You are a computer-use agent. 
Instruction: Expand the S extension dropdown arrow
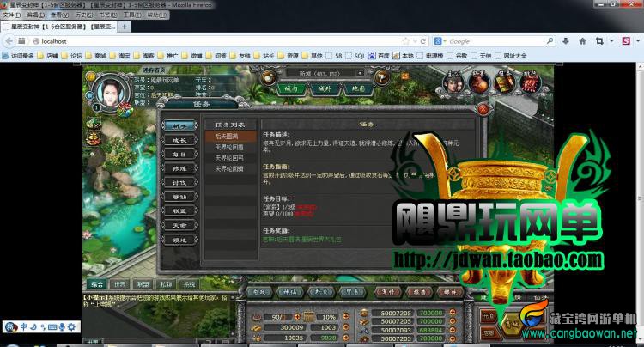(638, 41)
